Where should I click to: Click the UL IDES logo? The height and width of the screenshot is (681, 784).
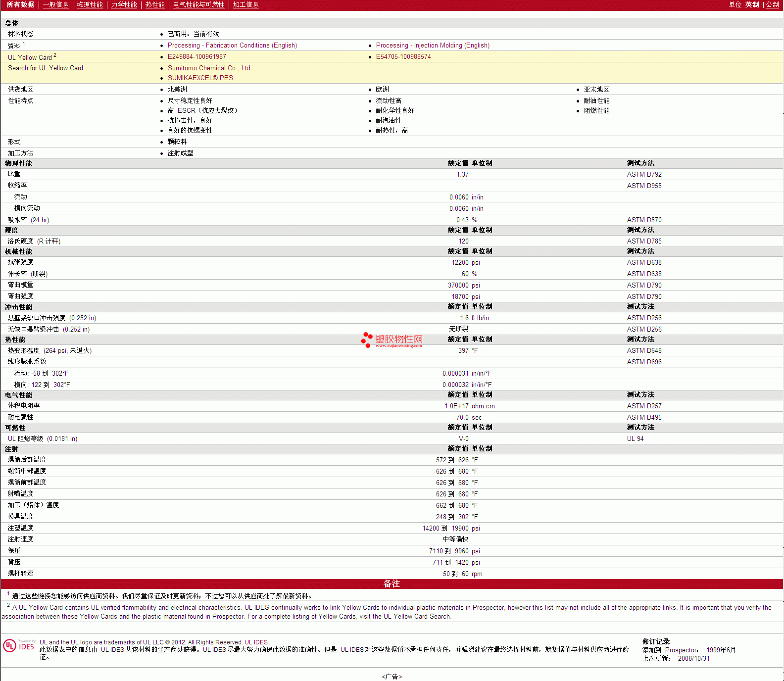pos(19,646)
